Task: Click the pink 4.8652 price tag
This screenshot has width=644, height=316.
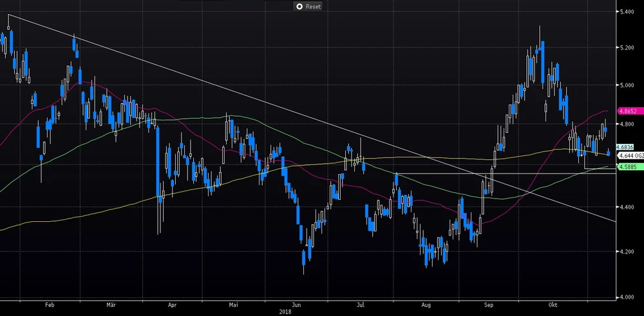Action: point(627,111)
